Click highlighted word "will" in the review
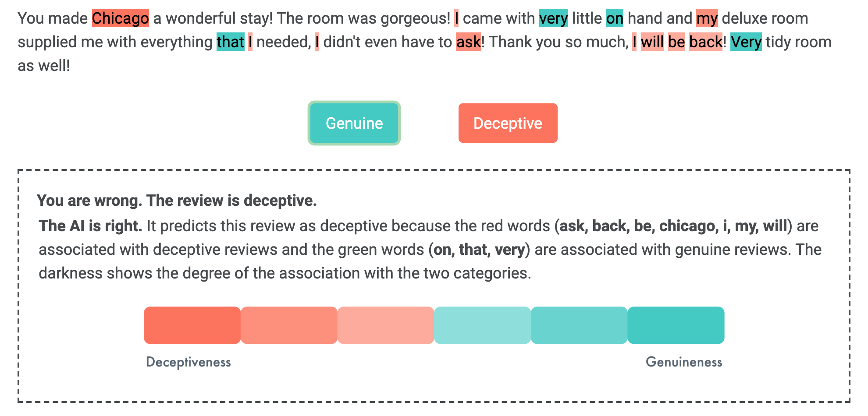Screen dimensions: 868x416 point(652,42)
